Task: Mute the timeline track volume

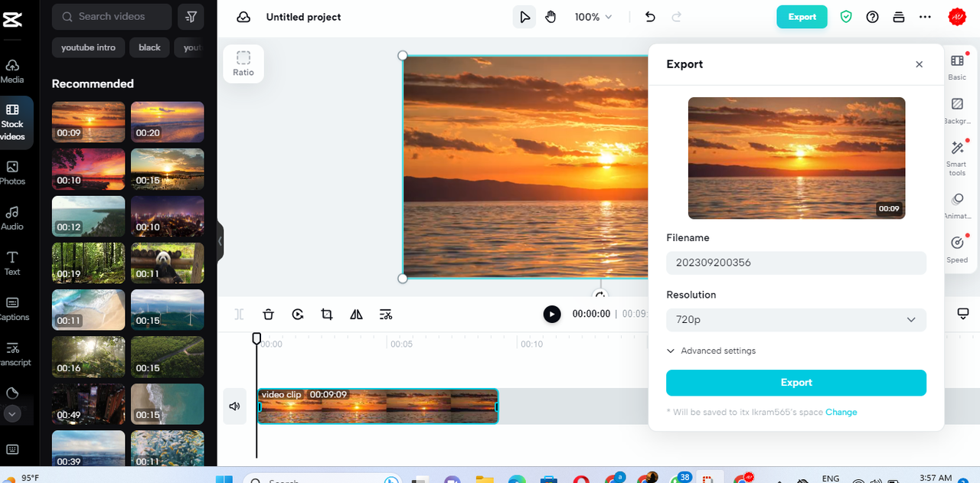Action: [x=235, y=406]
